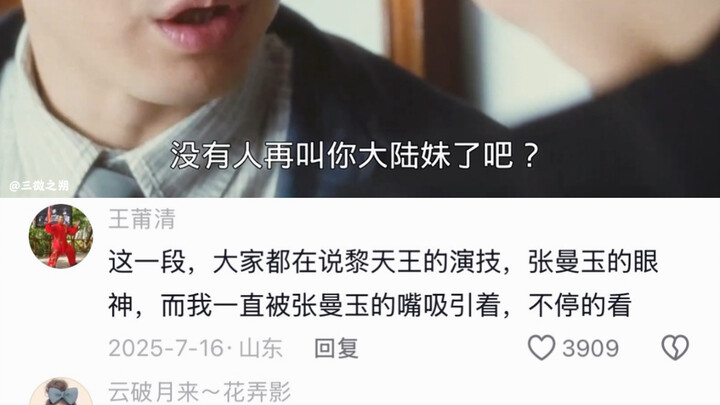Tap the video frame with subtitle
720x405 pixels.
coord(360,99)
